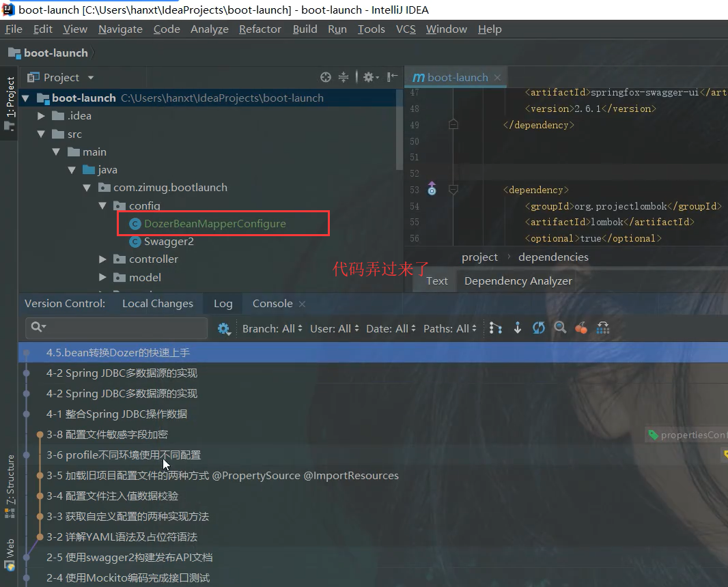Collapse the java folder

click(x=72, y=170)
